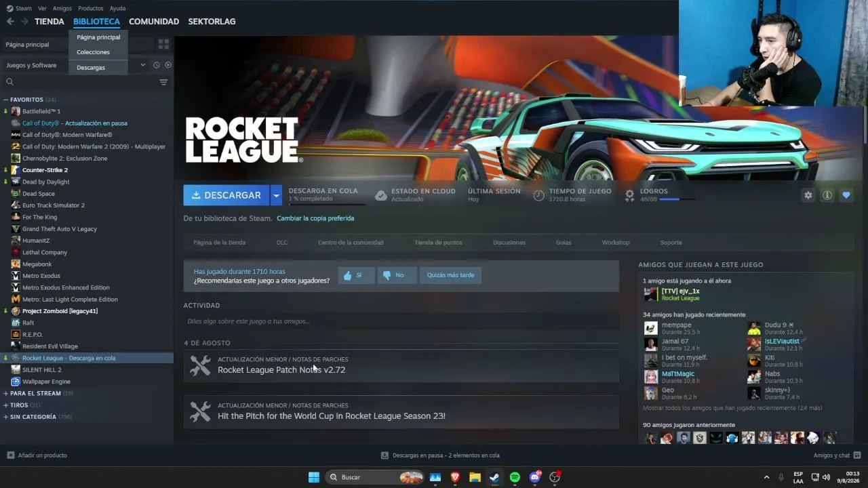The height and width of the screenshot is (488, 868).
Task: Expand the SIN CATEGORÍA category
Action: pos(5,417)
